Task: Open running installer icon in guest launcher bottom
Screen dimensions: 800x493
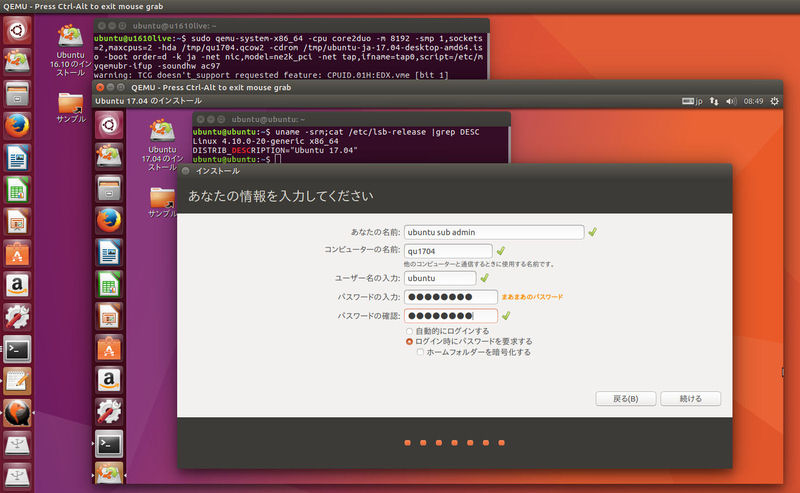Action: 109,473
